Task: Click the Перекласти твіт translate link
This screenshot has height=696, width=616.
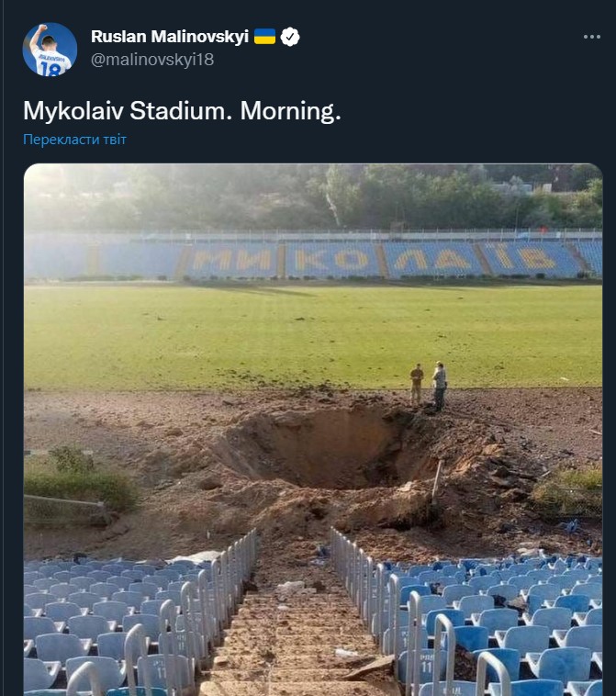Action: (75, 140)
